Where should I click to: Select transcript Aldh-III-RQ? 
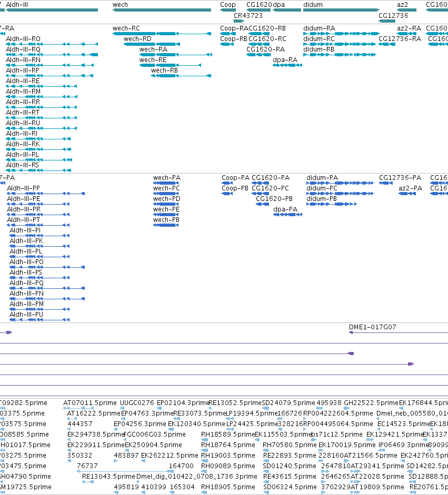click(52, 55)
